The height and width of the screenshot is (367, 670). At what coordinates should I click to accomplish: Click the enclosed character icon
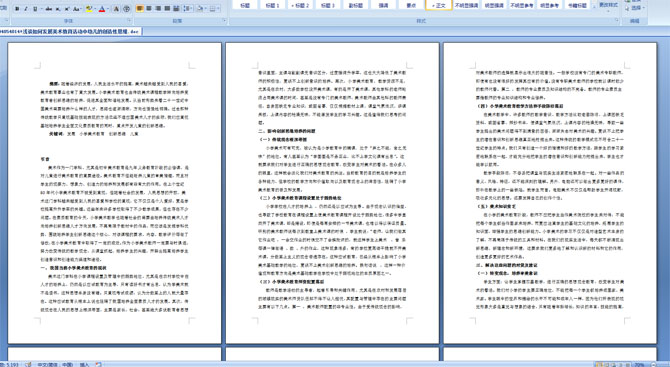(126, 9)
